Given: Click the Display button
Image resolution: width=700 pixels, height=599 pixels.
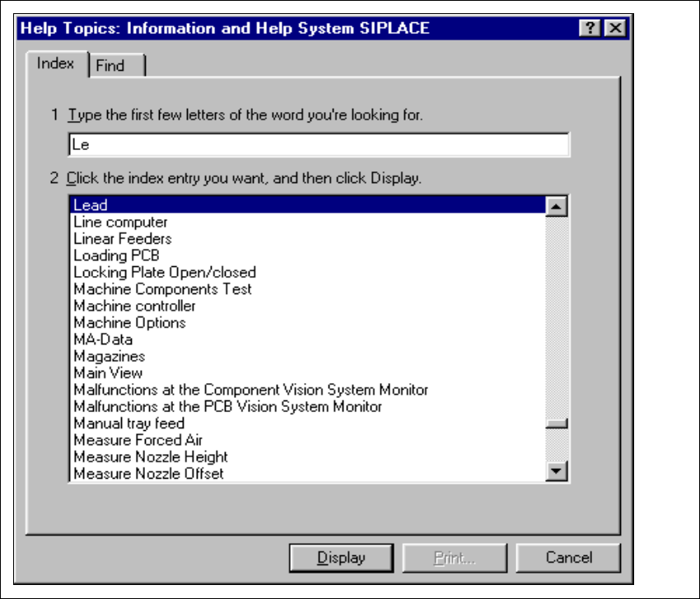Looking at the screenshot, I should click(342, 558).
